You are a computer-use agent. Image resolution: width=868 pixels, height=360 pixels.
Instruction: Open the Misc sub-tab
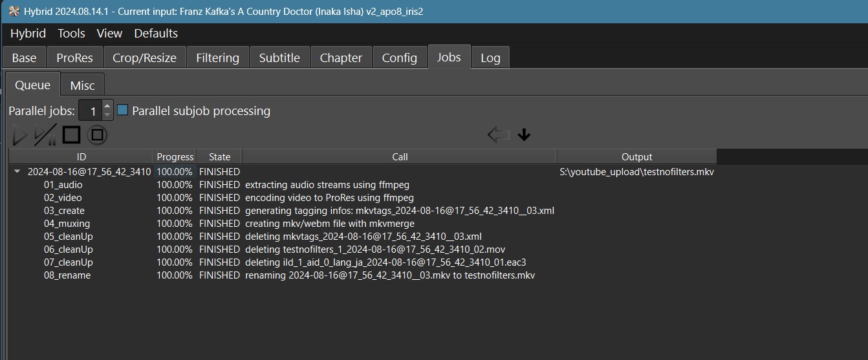pyautogui.click(x=82, y=85)
